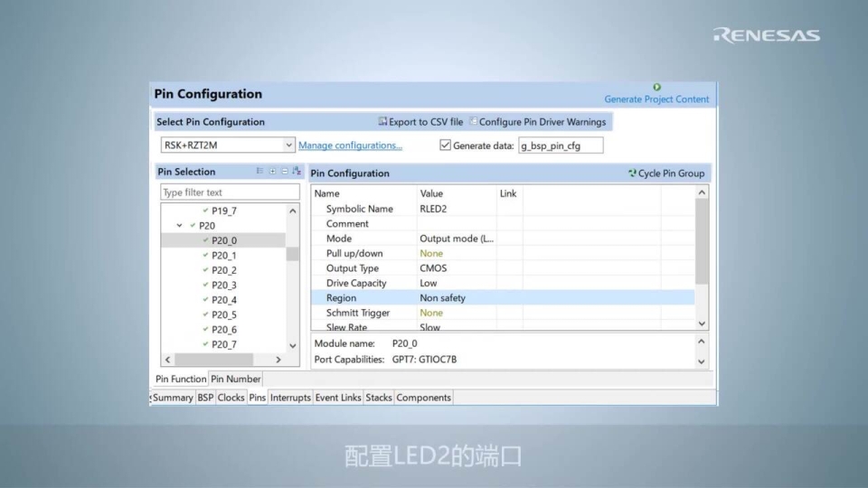Select pin P20_6 in the tree
Image resolution: width=868 pixels, height=488 pixels.
click(224, 329)
